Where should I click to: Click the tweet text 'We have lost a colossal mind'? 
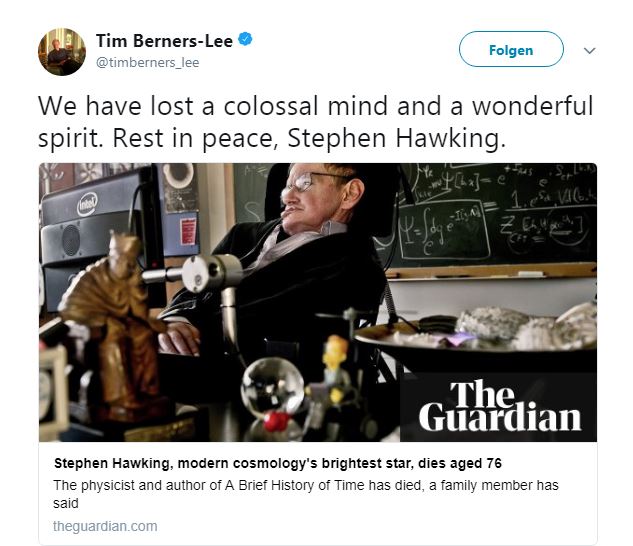[213, 106]
